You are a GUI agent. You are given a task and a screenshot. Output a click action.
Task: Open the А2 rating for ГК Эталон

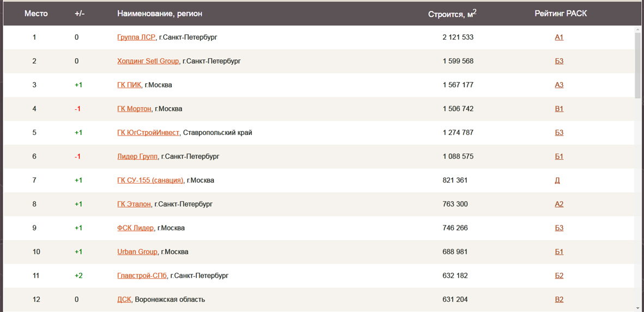tap(559, 204)
